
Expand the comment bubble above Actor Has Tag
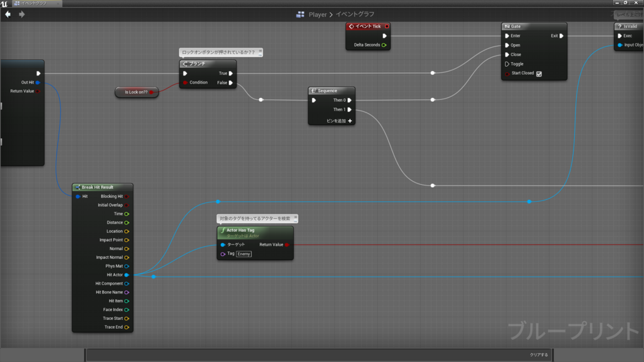pos(296,217)
